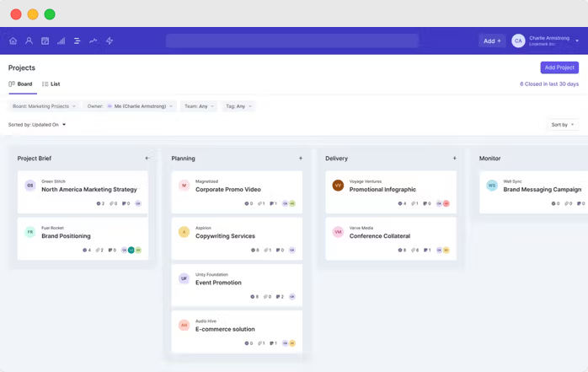The image size is (588, 372).
Task: Open the Board: Marketing Projects filter dropdown
Action: pyautogui.click(x=45, y=106)
